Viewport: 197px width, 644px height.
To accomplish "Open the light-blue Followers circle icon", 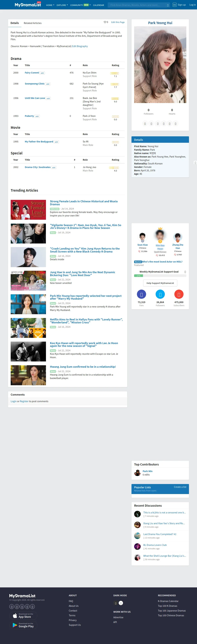I will pyautogui.click(x=160, y=294).
